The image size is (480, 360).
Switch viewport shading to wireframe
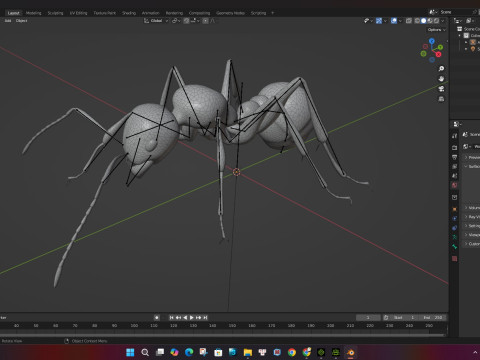click(417, 21)
